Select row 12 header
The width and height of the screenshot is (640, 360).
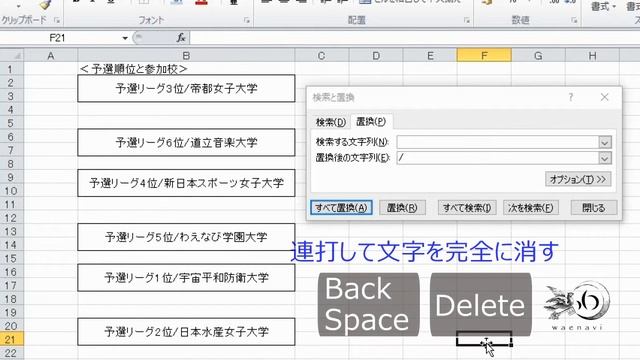[x=11, y=218]
